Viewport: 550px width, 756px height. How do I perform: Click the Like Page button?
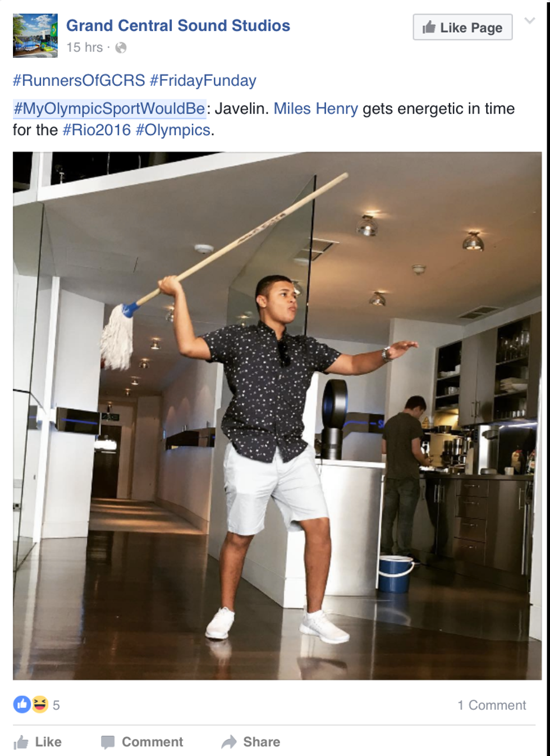point(462,28)
